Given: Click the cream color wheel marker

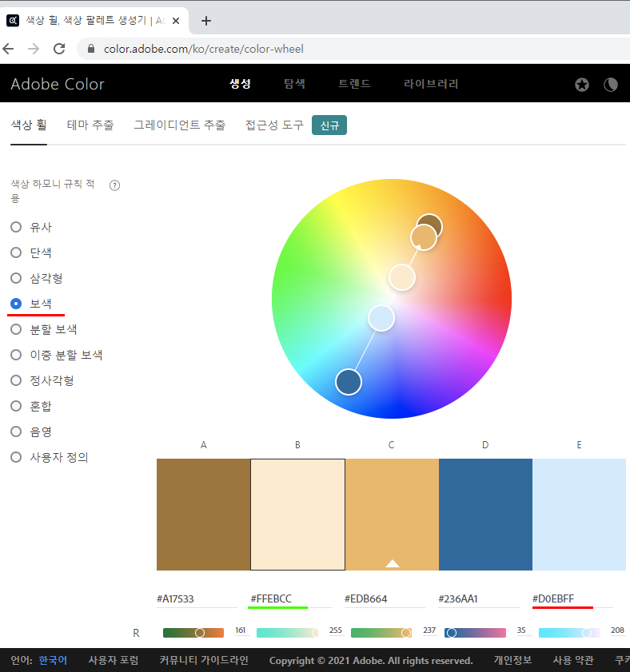Looking at the screenshot, I should tap(402, 277).
